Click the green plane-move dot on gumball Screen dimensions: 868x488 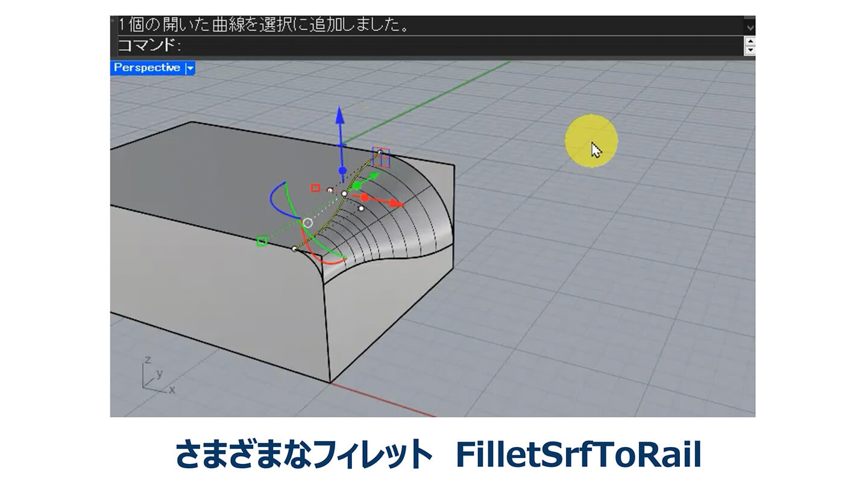pos(356,186)
